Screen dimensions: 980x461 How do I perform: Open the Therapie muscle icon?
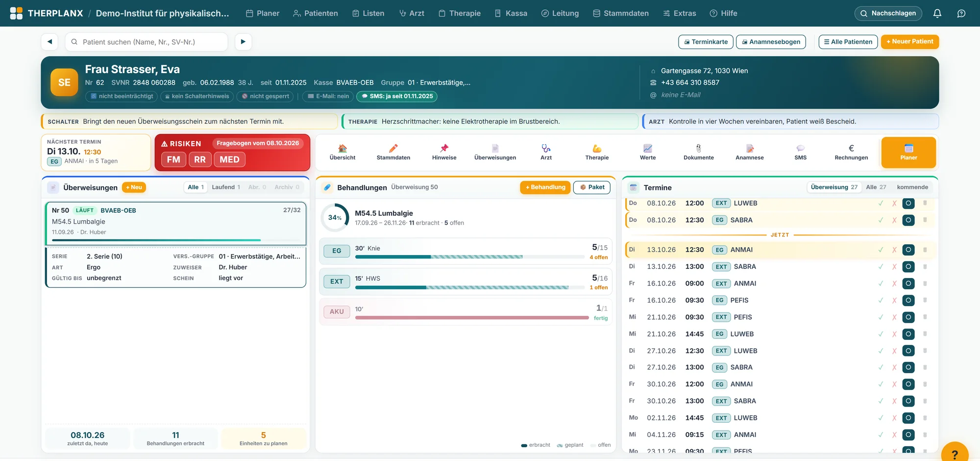[597, 148]
